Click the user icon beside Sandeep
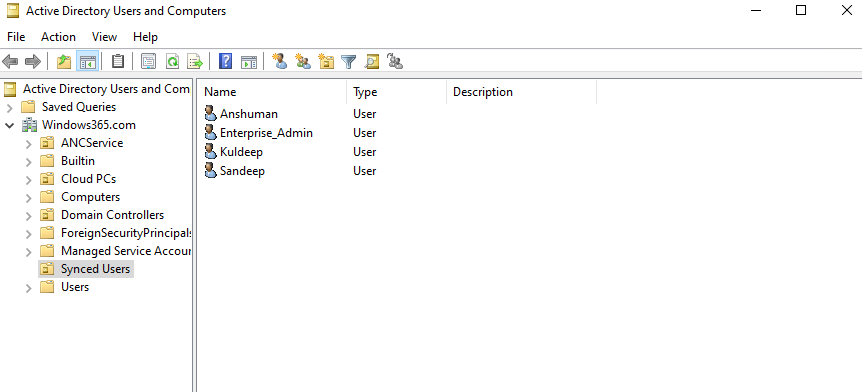Screen dimensions: 862x392 point(211,170)
